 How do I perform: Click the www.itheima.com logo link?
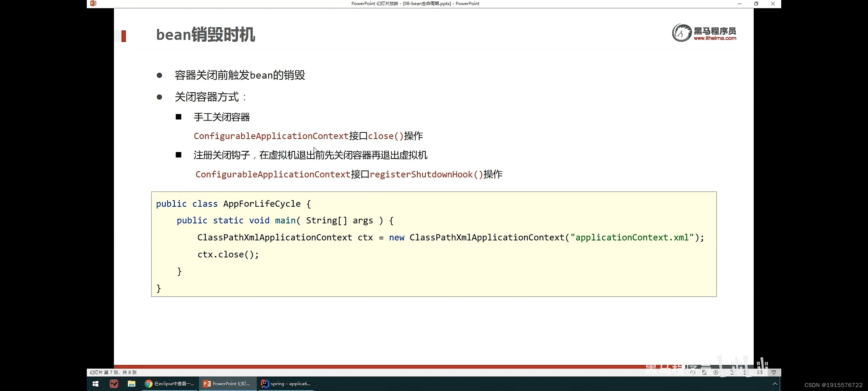[715, 38]
